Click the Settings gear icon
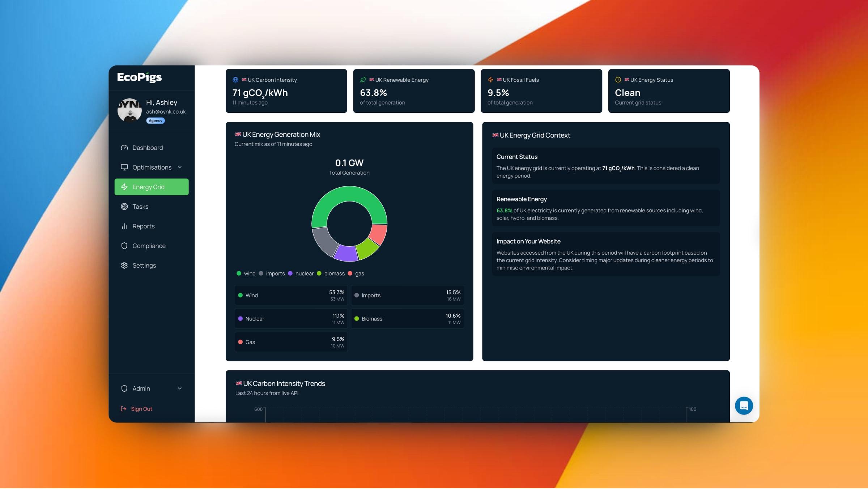This screenshot has height=489, width=868. click(124, 265)
